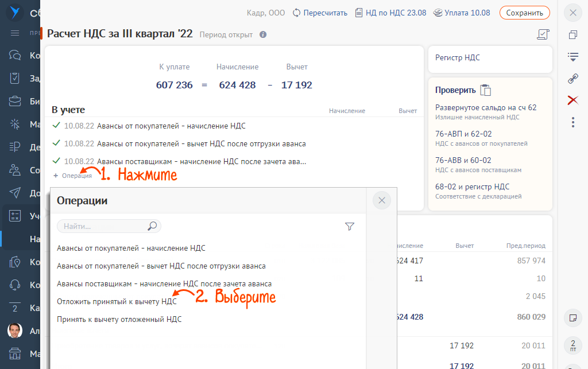Choose Принять к вычету отложенный НДС
Screen dimensions: 588x369
119,319
